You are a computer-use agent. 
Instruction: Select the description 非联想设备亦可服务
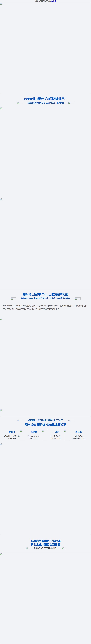[x=78, y=438]
